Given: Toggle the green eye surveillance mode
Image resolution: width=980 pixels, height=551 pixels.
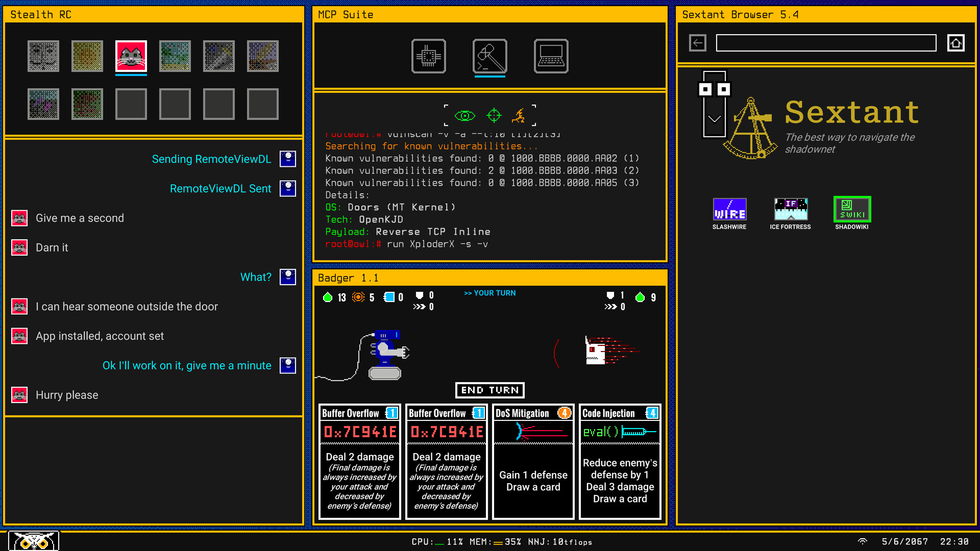Looking at the screenshot, I should tap(465, 115).
